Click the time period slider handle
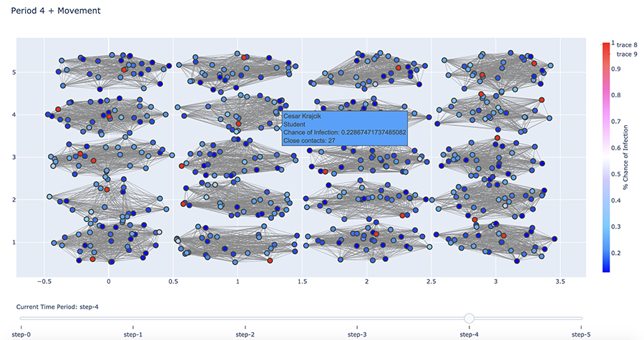 click(x=469, y=318)
